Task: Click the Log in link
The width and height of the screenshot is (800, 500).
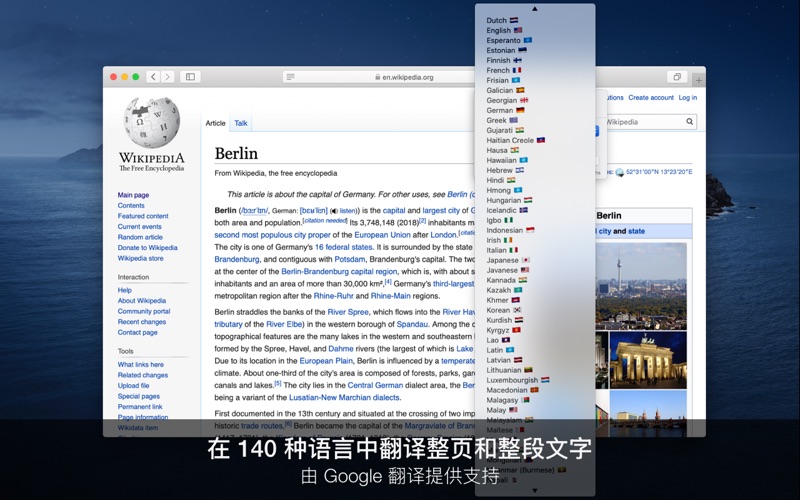Action: click(687, 97)
